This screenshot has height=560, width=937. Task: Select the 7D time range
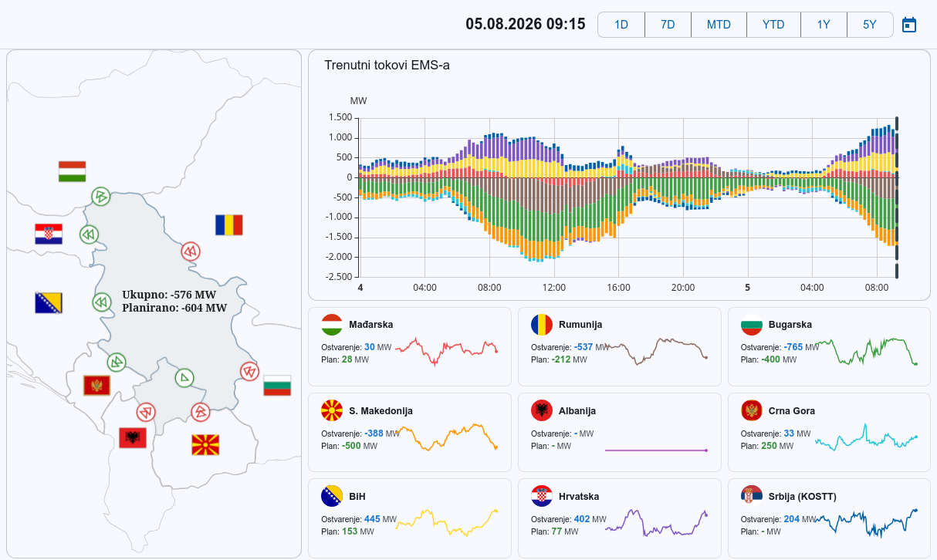click(x=668, y=25)
